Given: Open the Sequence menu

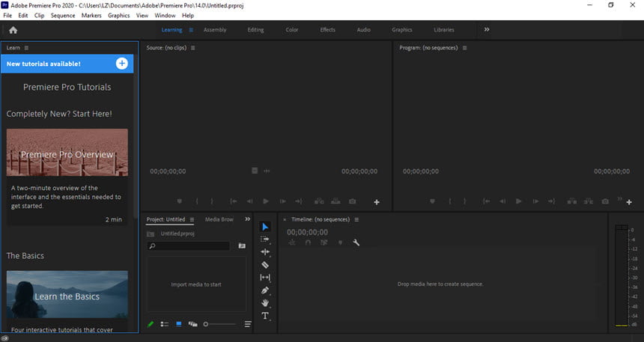Looking at the screenshot, I should pos(63,15).
